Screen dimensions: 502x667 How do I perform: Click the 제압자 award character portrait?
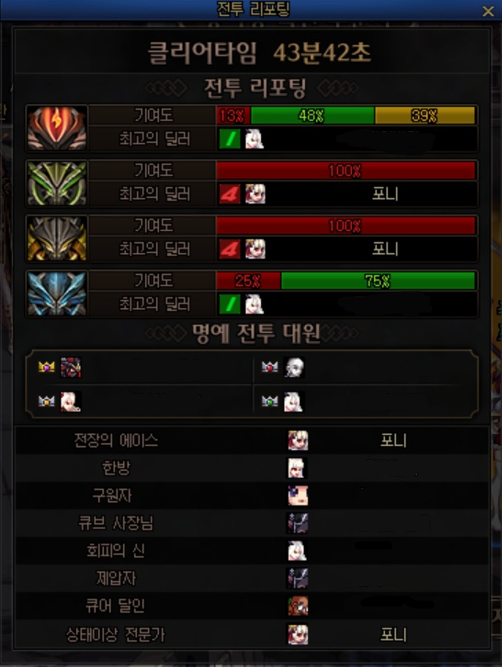298,579
